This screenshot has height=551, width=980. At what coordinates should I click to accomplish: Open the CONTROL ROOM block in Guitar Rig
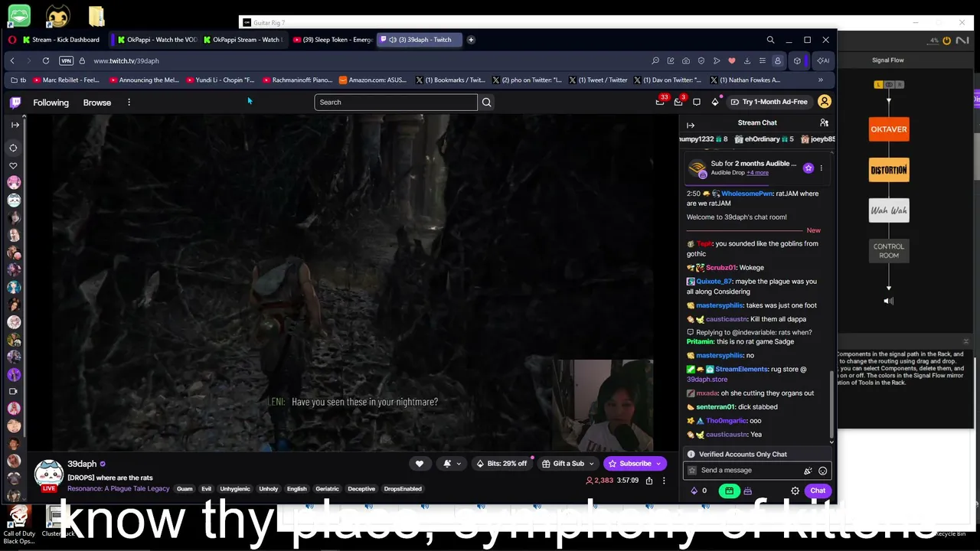[x=889, y=251]
